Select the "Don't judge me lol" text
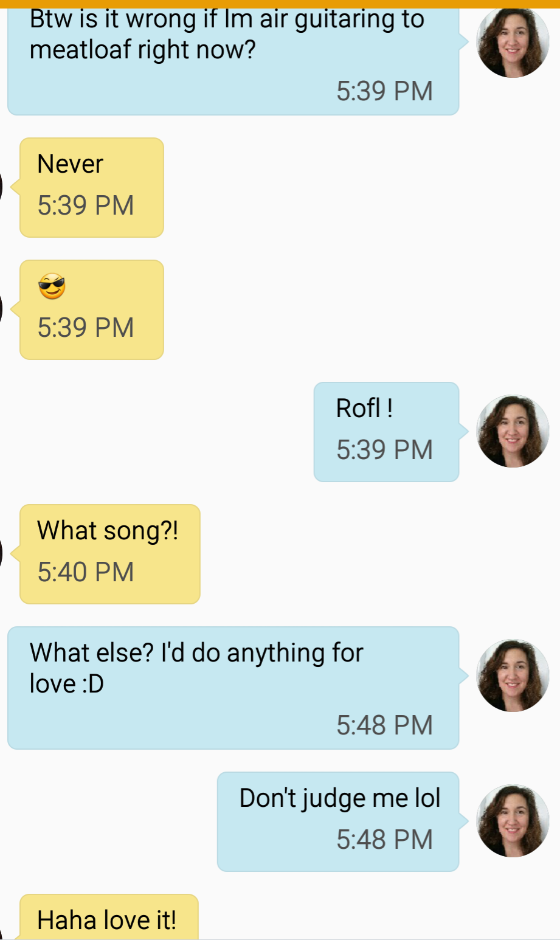 click(x=340, y=798)
